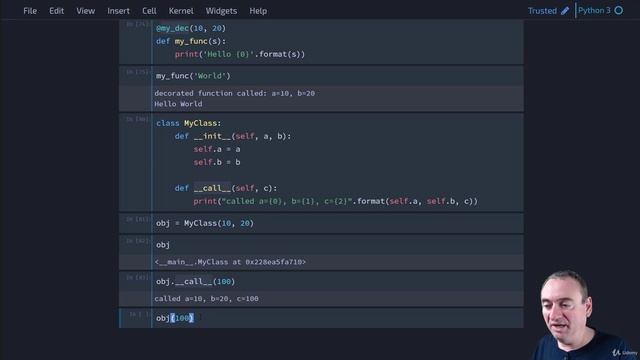Click the 'self.b = b' line
The height and width of the screenshot is (360, 640).
pyautogui.click(x=217, y=162)
